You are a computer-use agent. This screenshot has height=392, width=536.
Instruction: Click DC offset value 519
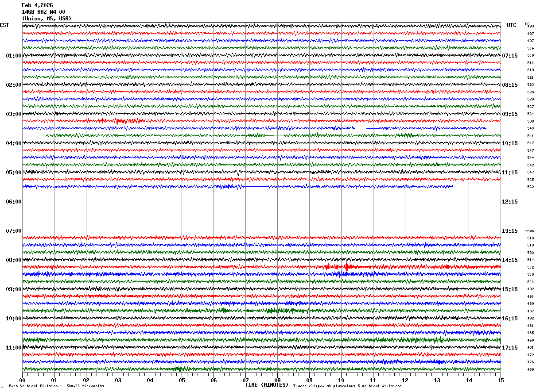(x=530, y=70)
